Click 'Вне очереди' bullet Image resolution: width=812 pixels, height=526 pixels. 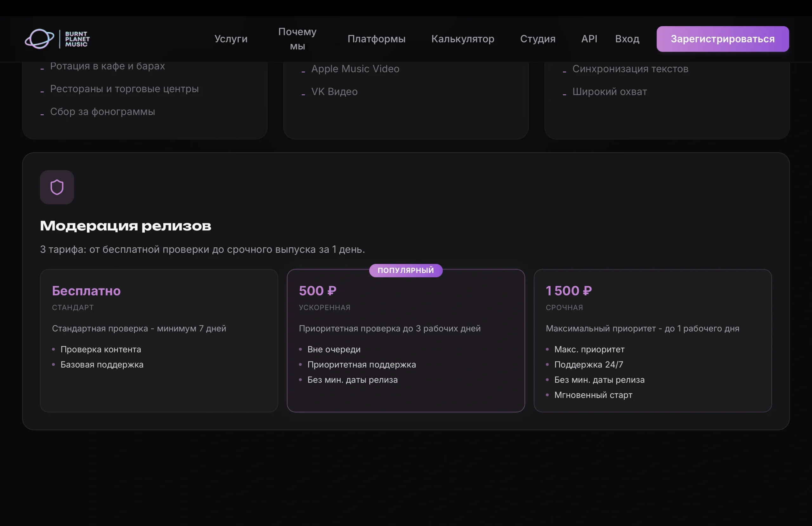334,350
